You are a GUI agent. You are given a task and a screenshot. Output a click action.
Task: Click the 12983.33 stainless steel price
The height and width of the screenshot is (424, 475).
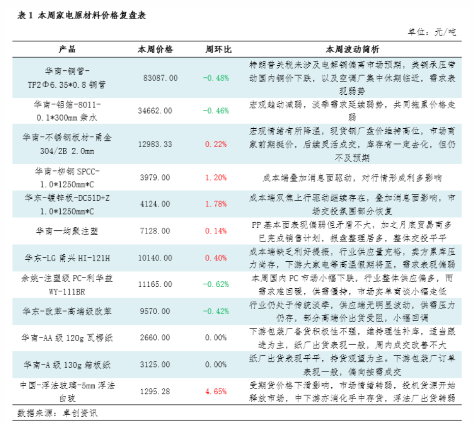pos(155,144)
